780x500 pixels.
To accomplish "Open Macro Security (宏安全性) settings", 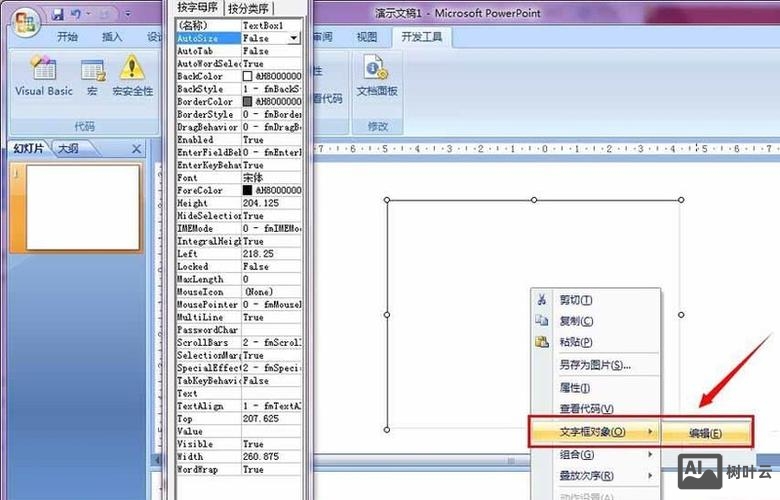I will click(132, 76).
